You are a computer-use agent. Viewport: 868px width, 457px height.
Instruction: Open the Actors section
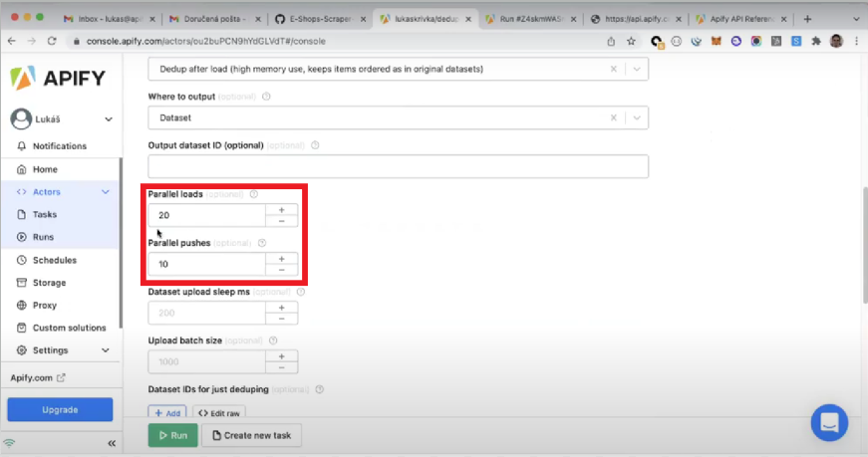[x=47, y=192]
